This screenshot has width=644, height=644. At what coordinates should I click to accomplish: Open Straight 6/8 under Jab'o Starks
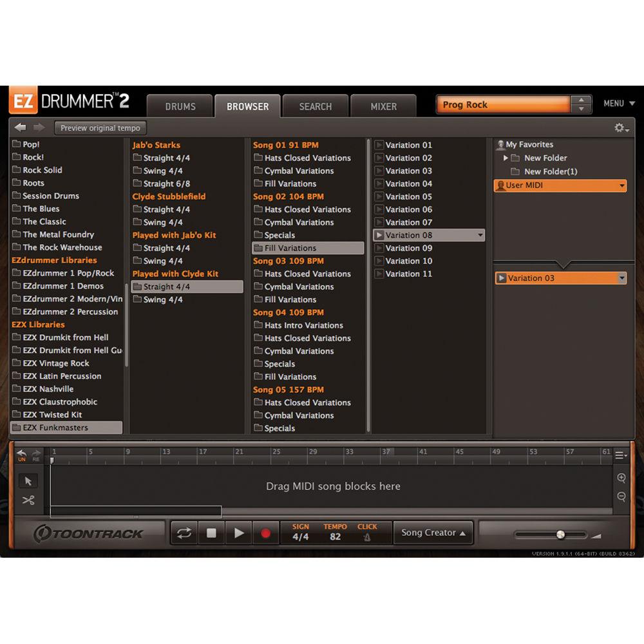click(x=162, y=184)
